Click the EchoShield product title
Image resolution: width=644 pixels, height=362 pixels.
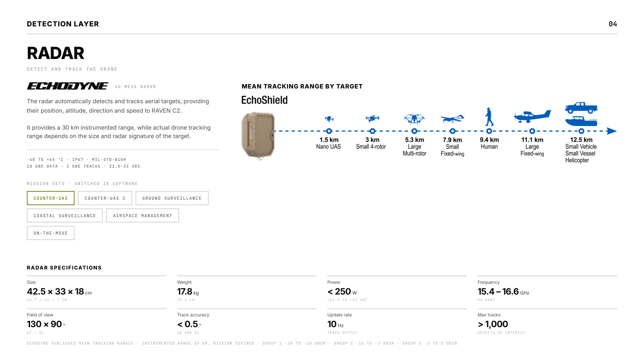point(264,100)
